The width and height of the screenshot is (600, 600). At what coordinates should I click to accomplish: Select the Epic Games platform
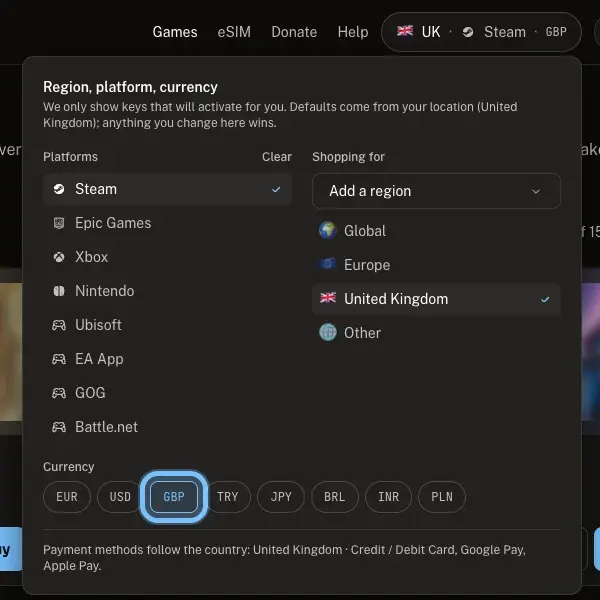(167, 223)
